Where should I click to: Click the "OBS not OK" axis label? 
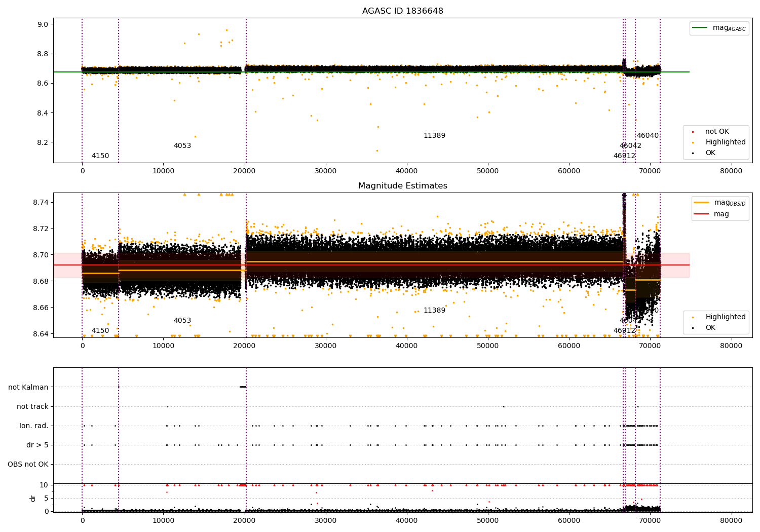(28, 465)
